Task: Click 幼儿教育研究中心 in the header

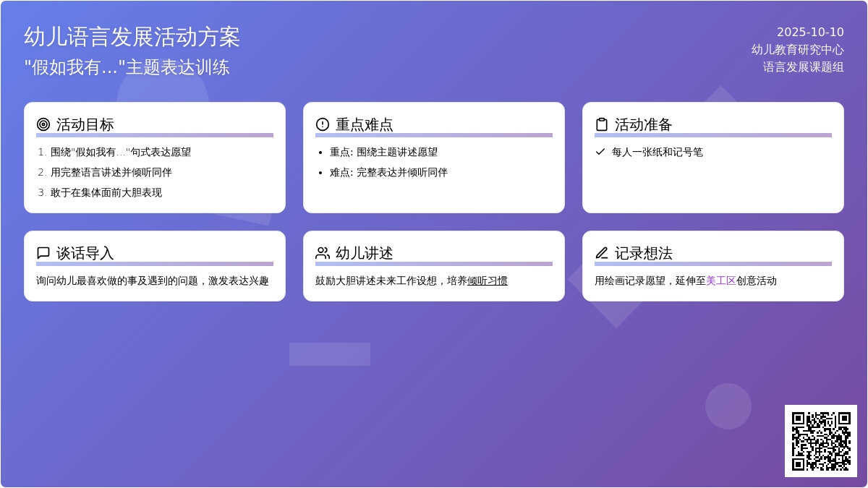Action: coord(797,49)
